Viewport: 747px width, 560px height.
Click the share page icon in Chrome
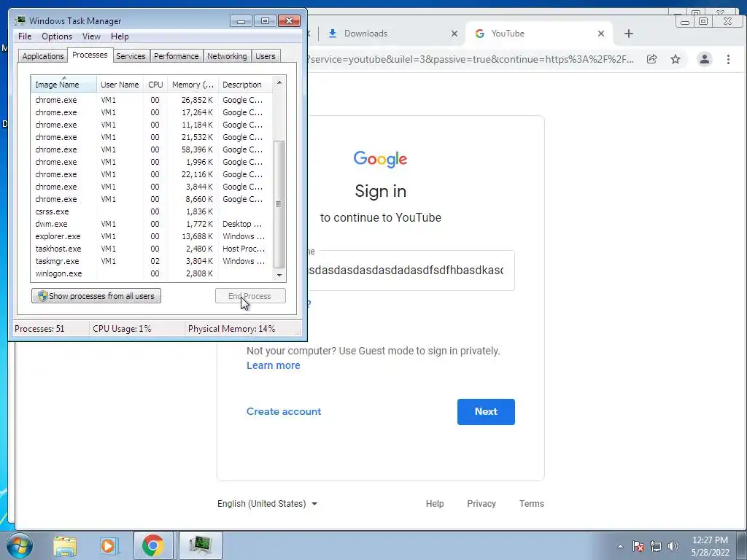point(651,59)
